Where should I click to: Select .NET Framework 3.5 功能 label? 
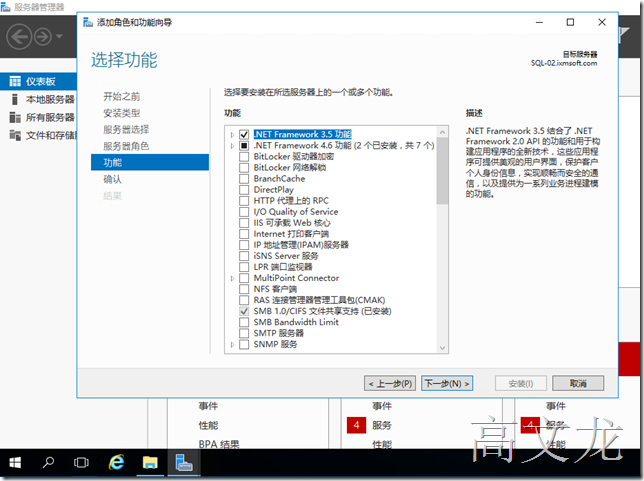[x=303, y=134]
